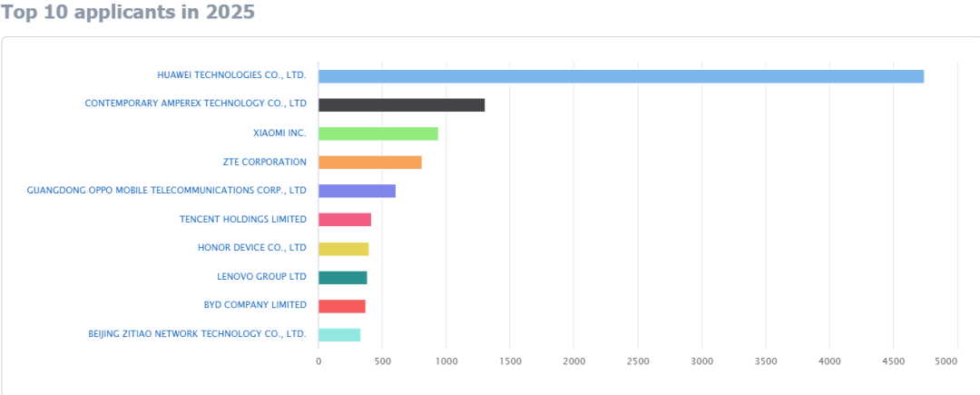Screen dimensions: 980x395
Task: Open Contemporary Amperex Technology Co., Ltd link
Action: pyautogui.click(x=196, y=104)
